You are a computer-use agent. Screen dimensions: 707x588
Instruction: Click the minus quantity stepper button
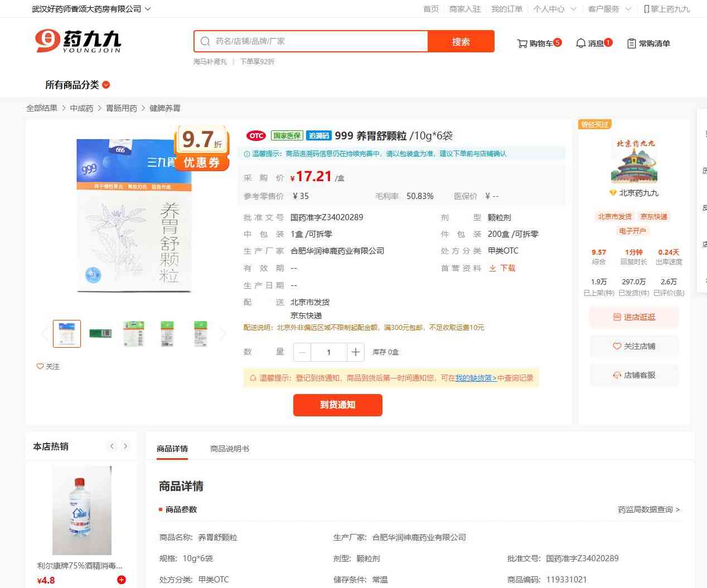[302, 352]
